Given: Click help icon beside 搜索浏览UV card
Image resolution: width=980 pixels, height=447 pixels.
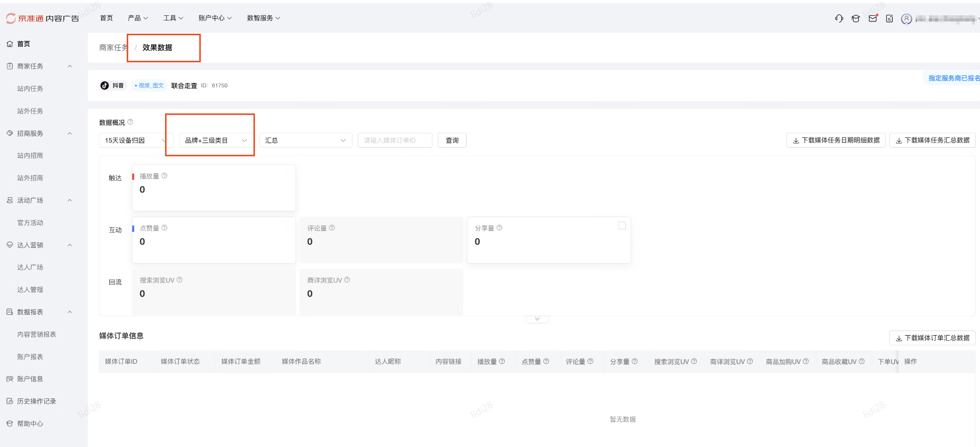Looking at the screenshot, I should [180, 280].
